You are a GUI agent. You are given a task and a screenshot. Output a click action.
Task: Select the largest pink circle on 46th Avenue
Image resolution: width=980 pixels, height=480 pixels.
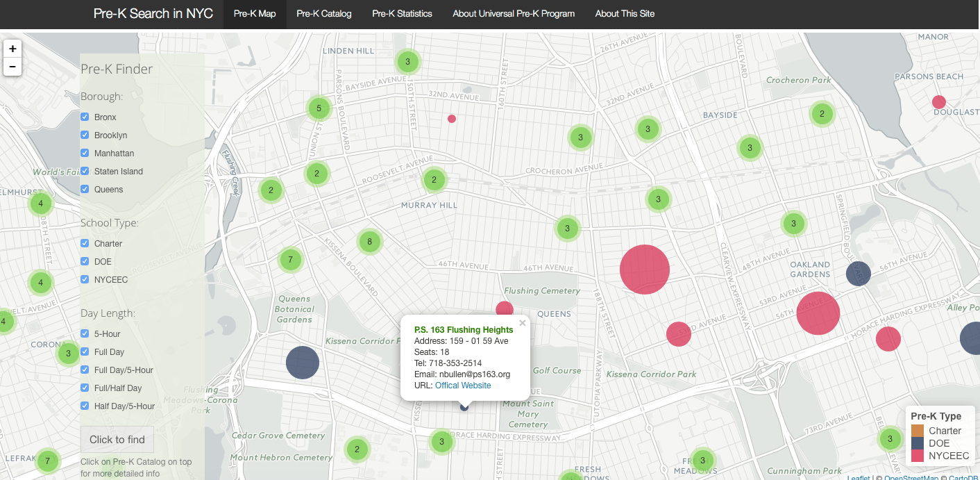tap(645, 270)
